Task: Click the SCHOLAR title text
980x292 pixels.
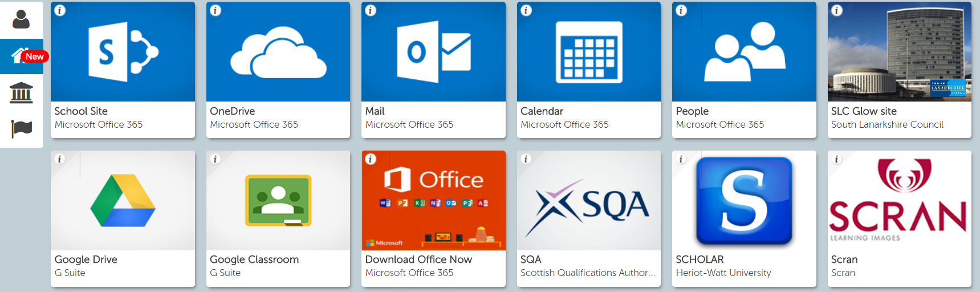Action: [x=700, y=259]
